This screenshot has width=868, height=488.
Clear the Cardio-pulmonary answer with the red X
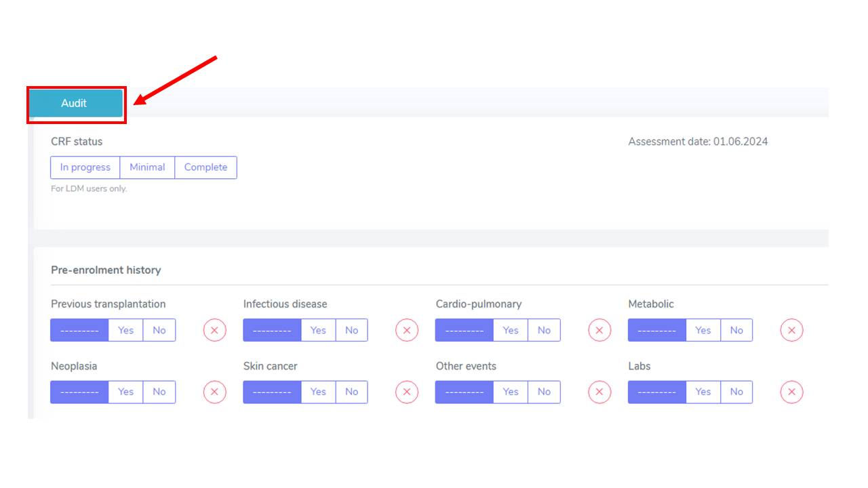pyautogui.click(x=599, y=330)
